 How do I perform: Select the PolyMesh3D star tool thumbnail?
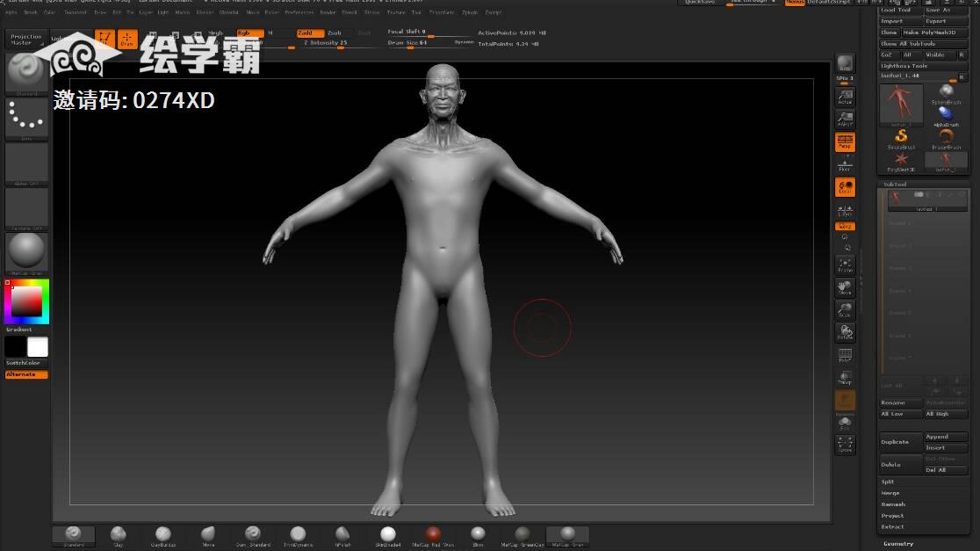[x=901, y=162]
